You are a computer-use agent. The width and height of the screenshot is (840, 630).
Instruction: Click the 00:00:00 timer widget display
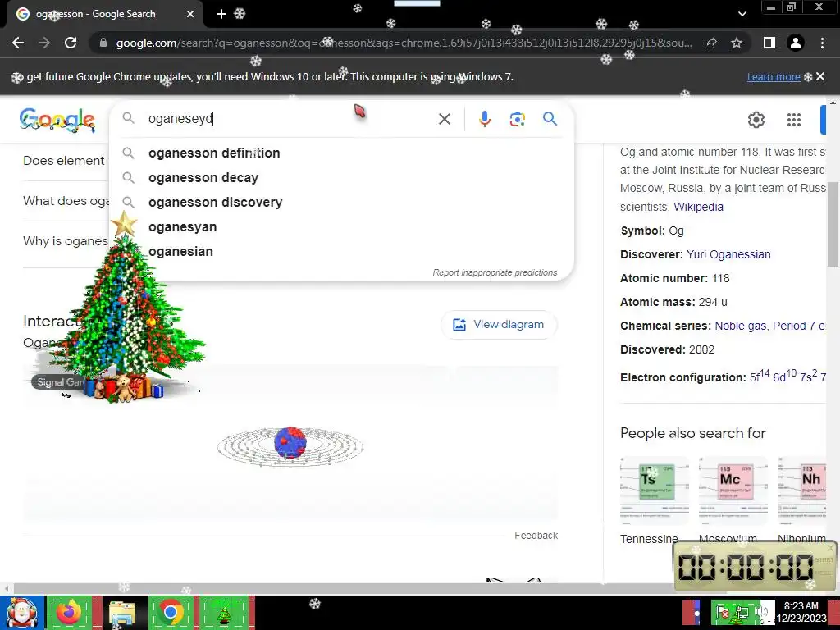point(746,567)
